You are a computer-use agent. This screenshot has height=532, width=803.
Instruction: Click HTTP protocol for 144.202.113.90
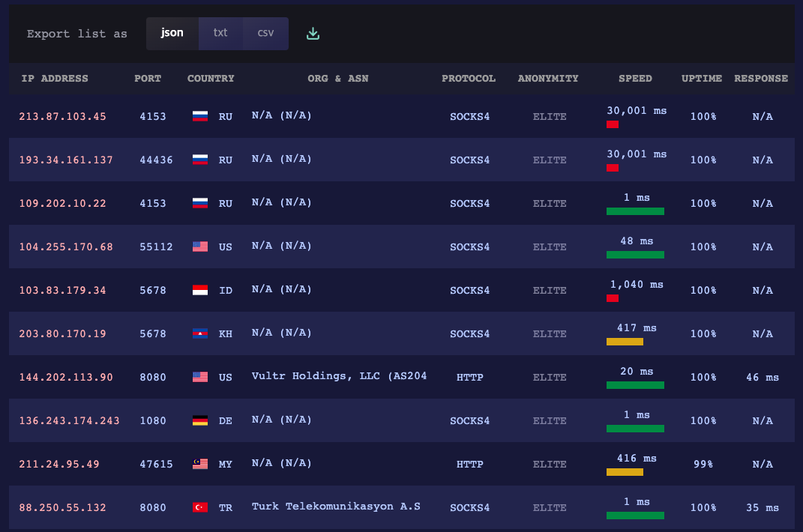[469, 378]
